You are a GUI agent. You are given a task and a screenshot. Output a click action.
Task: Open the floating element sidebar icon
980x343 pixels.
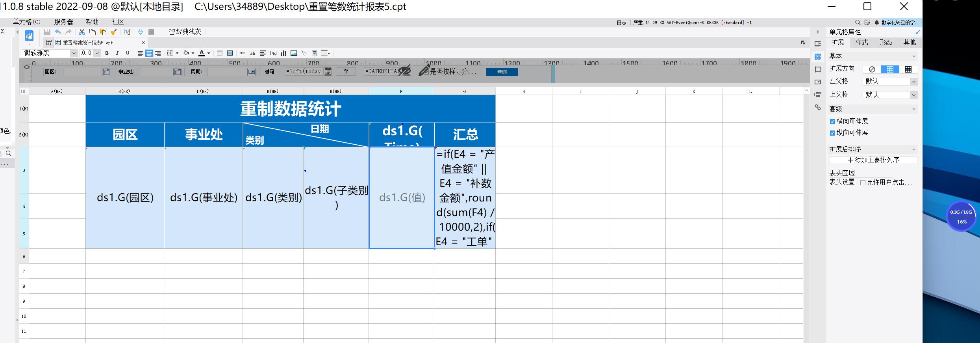point(818,69)
